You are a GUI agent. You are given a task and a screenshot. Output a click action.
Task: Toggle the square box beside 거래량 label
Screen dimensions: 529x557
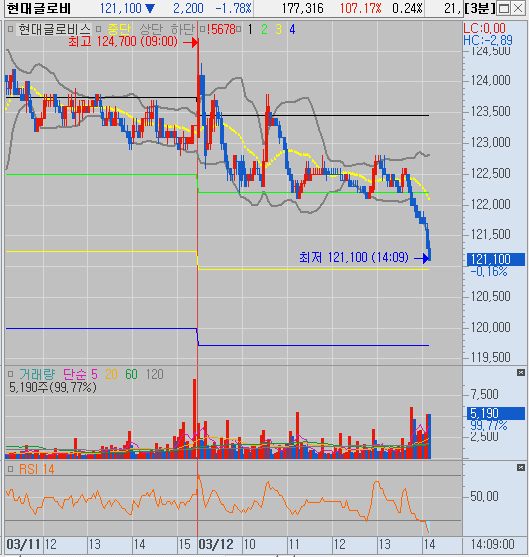[x=11, y=374]
